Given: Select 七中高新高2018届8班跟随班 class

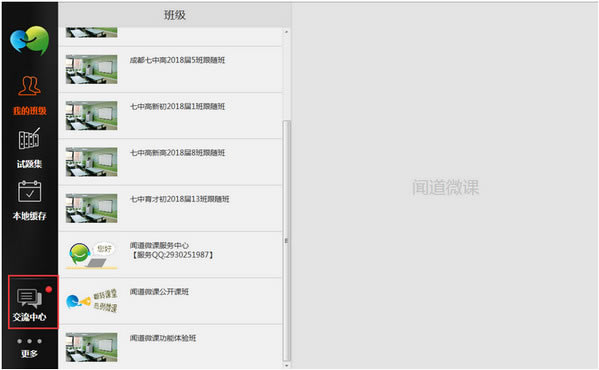Looking at the screenshot, I should pos(171,162).
